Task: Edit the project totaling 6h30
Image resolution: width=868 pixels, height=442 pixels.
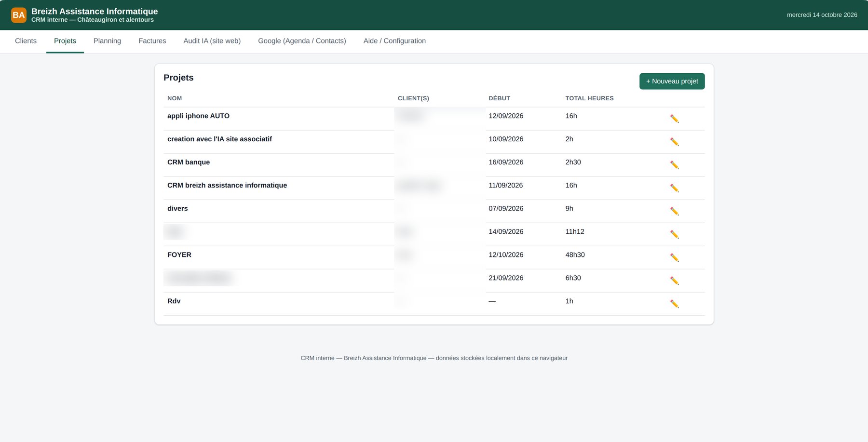Action: (674, 281)
